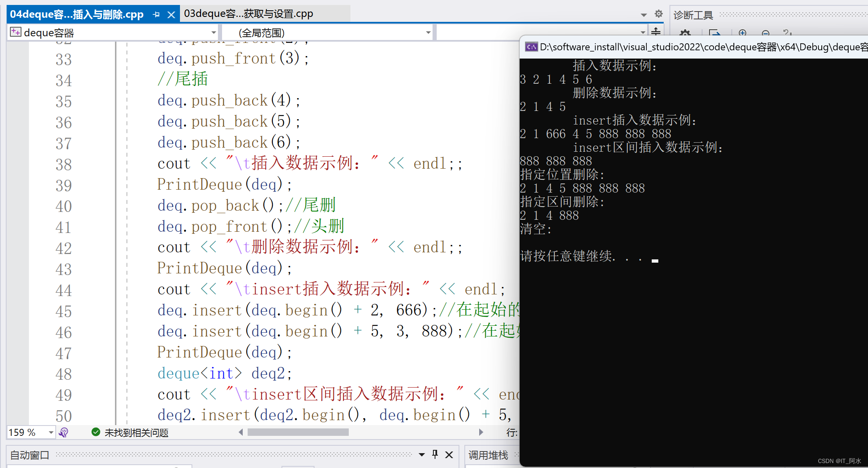Toggle auto-hide pin on 自动窗口 panel
This screenshot has height=468, width=868.
tap(435, 454)
